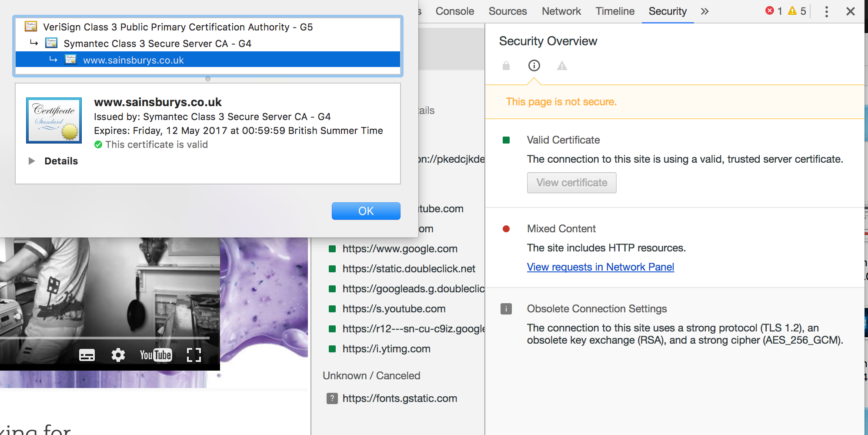The width and height of the screenshot is (868, 435).
Task: Open YouTube video settings gear
Action: (x=118, y=355)
